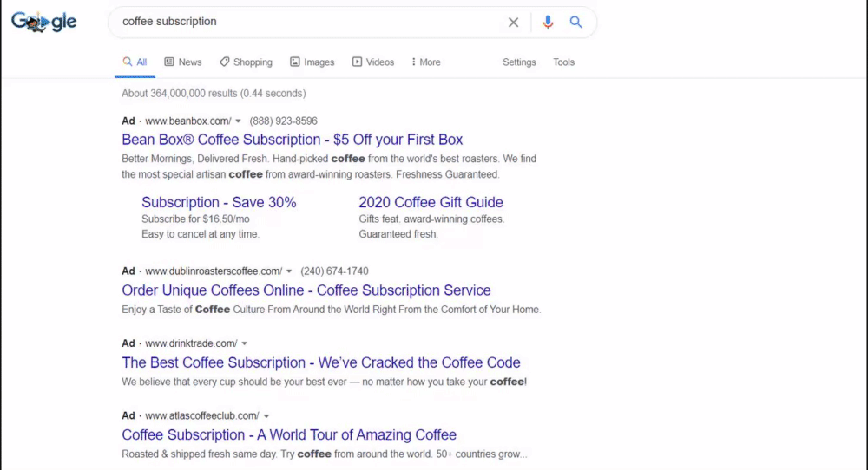868x470 pixels.
Task: Expand dropdown arrow next to dublinroasterscoffee.com
Action: coord(289,271)
